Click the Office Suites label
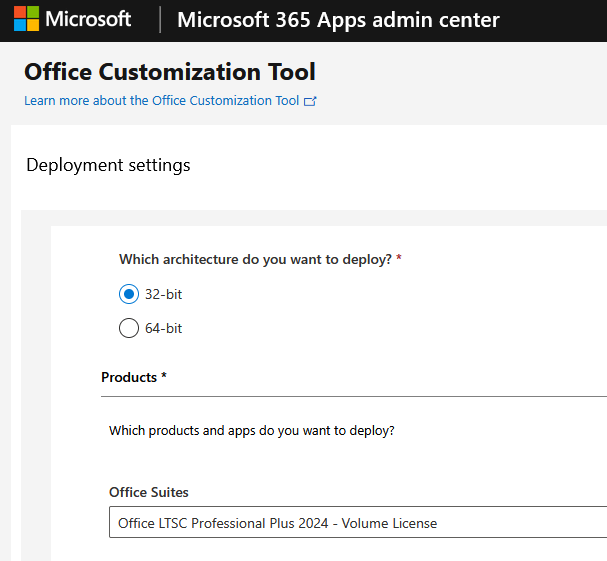607x561 pixels. click(x=149, y=492)
